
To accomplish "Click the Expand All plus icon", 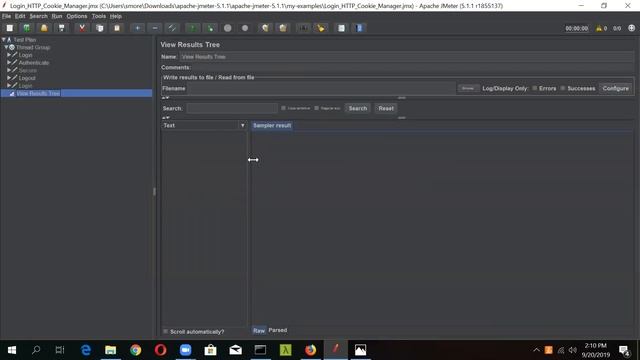I will coord(138,28).
